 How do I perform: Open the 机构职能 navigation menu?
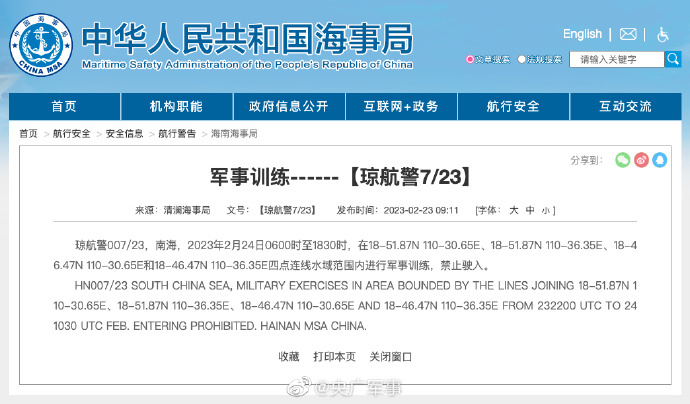click(176, 107)
